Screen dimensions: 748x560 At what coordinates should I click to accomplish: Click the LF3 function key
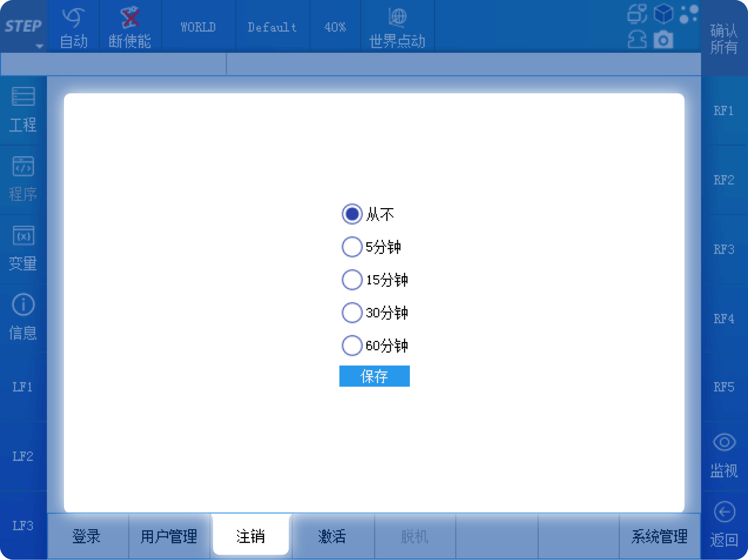[x=23, y=525]
